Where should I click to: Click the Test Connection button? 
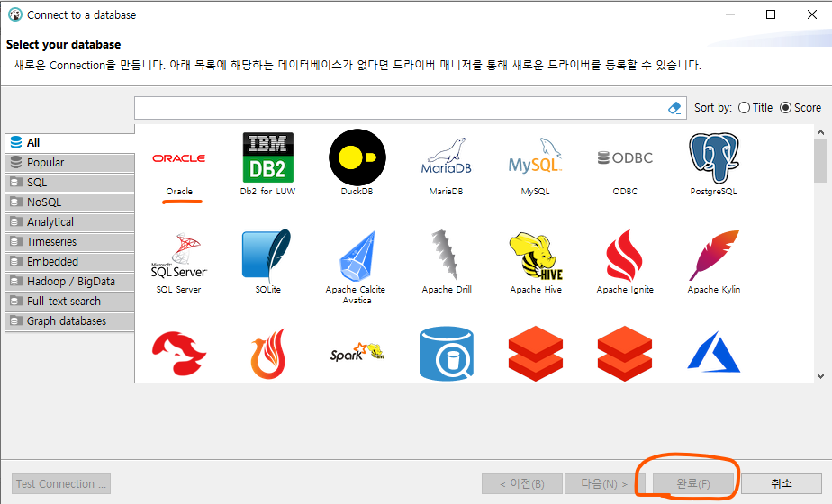[61, 484]
